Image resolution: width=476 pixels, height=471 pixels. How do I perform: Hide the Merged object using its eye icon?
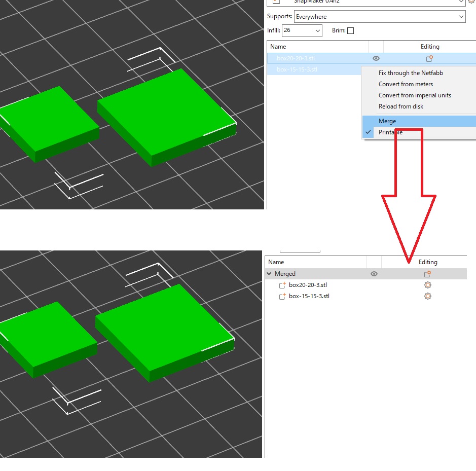pyautogui.click(x=374, y=274)
